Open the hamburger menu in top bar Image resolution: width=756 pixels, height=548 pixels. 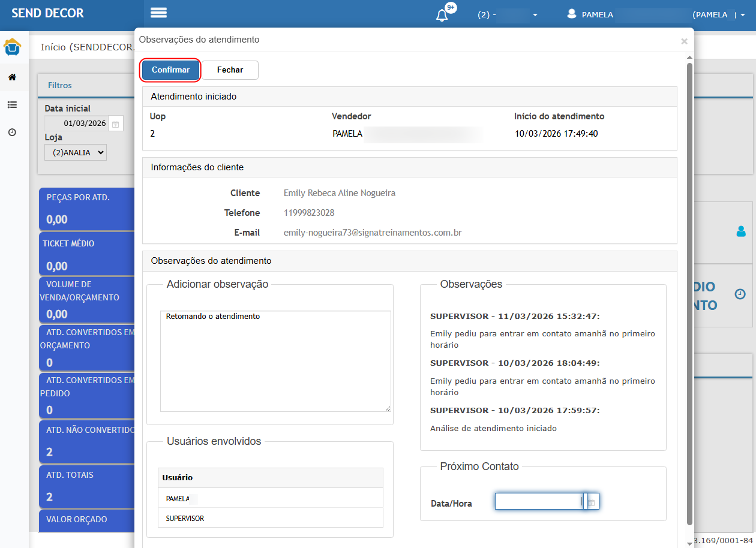point(159,13)
